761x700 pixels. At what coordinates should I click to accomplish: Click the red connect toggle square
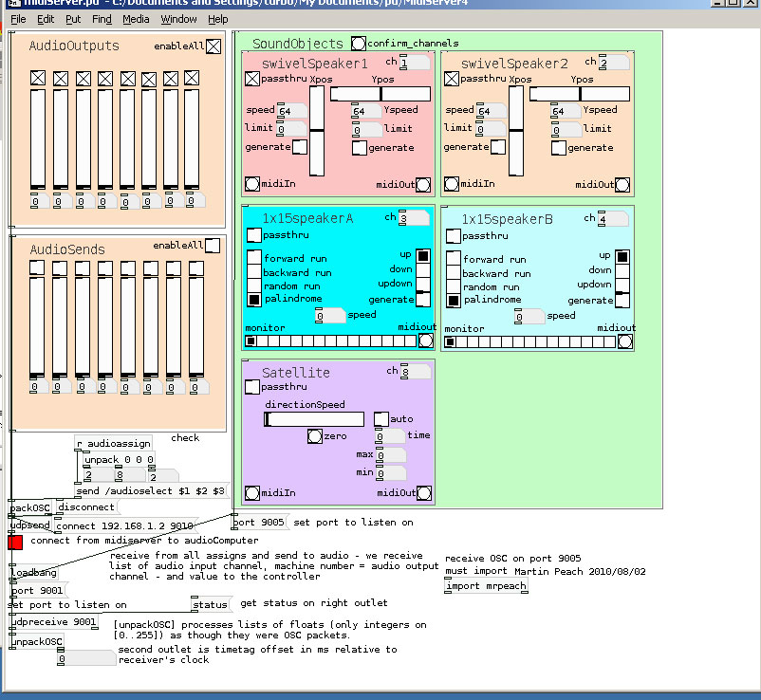tap(15, 542)
